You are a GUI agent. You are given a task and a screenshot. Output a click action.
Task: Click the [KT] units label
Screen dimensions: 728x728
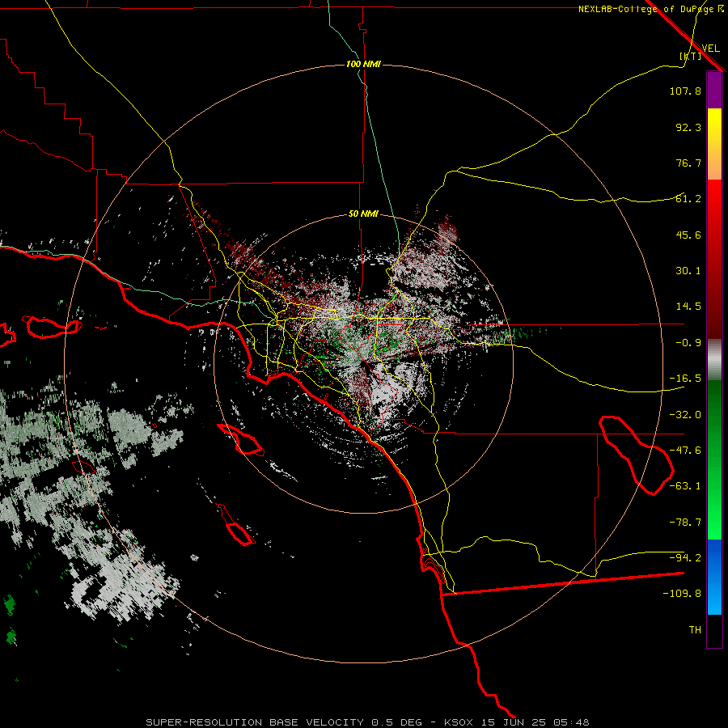coord(691,56)
